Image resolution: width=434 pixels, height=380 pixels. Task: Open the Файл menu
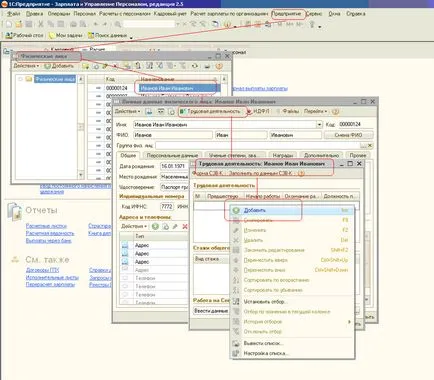click(x=14, y=14)
